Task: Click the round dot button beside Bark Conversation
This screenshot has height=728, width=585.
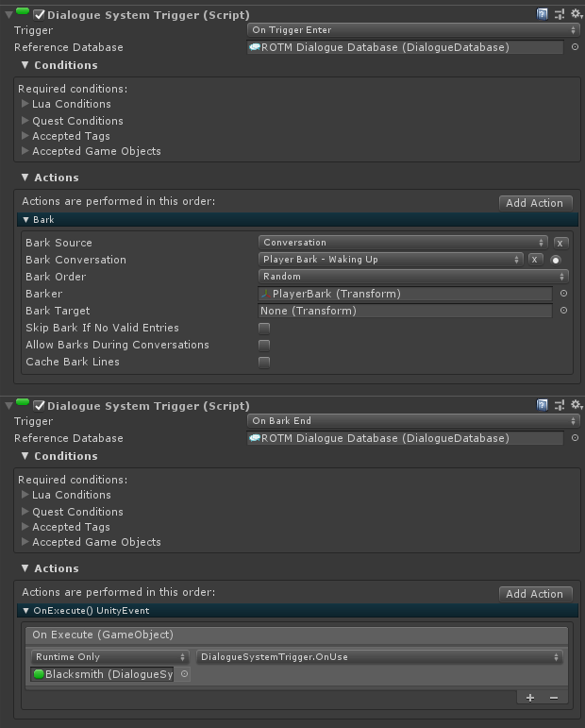Action: pyautogui.click(x=556, y=260)
